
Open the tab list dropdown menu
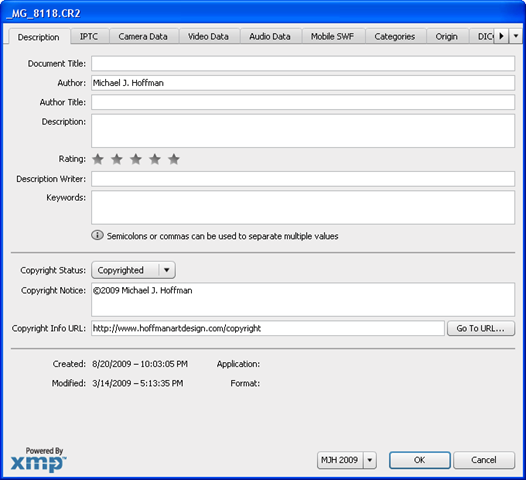[x=516, y=36]
